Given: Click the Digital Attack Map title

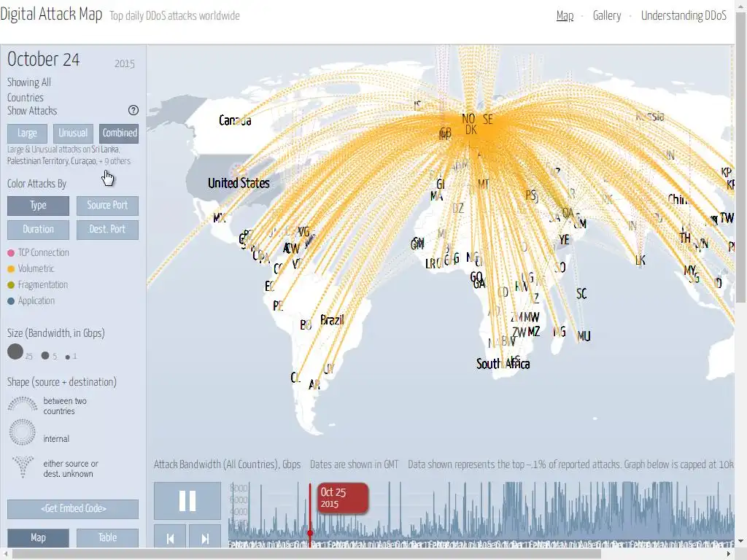Looking at the screenshot, I should tap(52, 15).
